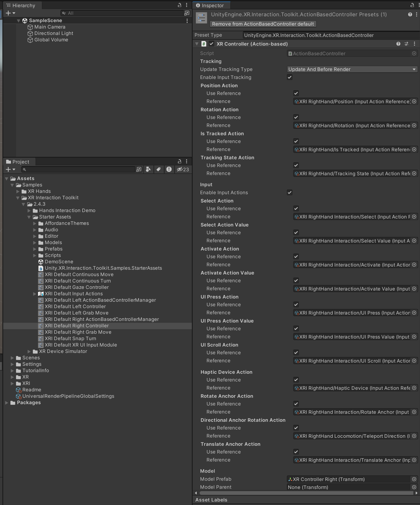Open XR Controller component three-dot menu

(414, 44)
